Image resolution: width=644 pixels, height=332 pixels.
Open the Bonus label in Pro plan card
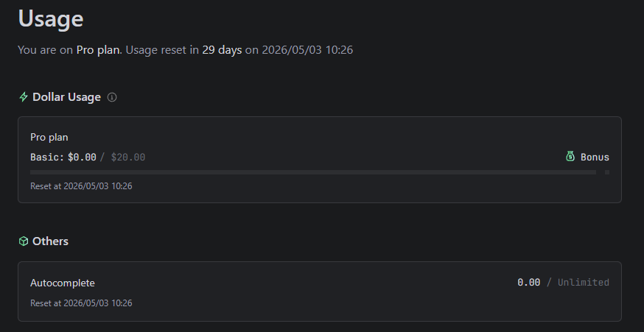coord(595,158)
